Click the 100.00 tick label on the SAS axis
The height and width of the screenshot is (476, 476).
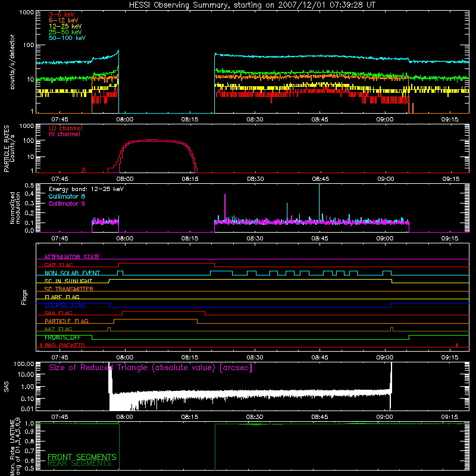pos(24,364)
